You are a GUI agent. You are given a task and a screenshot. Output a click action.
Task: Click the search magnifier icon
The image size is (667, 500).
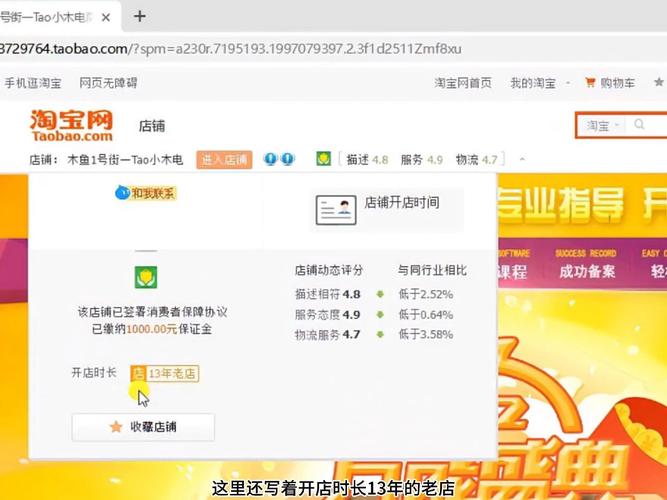pos(639,125)
